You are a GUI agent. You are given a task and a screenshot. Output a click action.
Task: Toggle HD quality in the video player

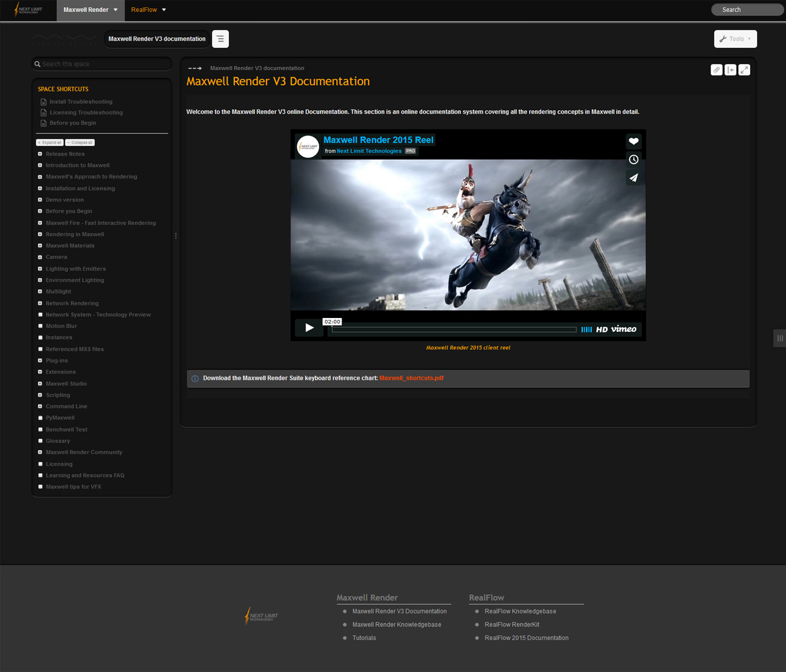click(x=601, y=329)
